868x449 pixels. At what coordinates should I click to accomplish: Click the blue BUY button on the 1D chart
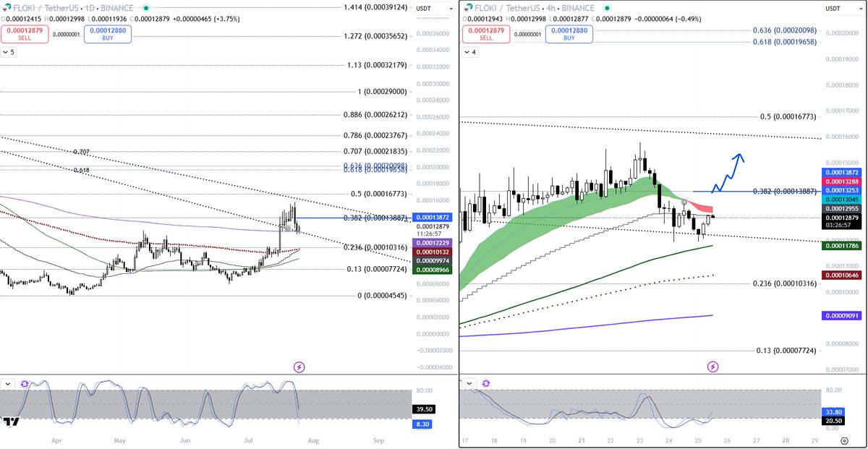click(x=108, y=34)
